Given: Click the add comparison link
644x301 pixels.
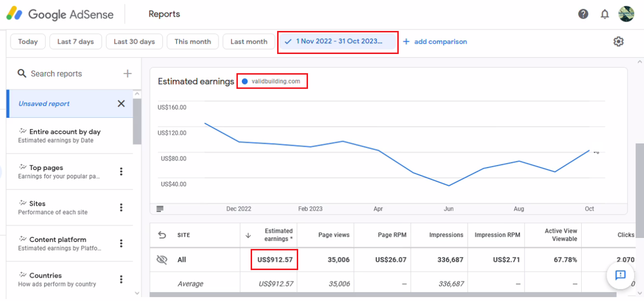Looking at the screenshot, I should 440,42.
